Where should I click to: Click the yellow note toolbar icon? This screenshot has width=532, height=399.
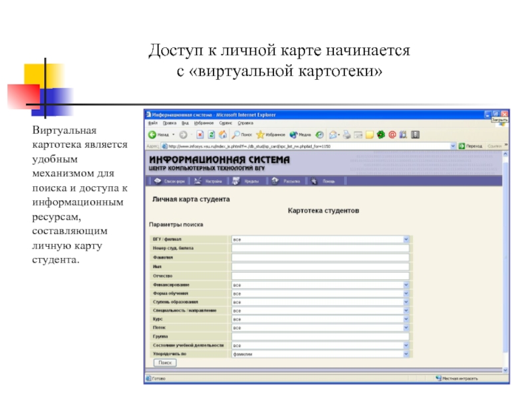pyautogui.click(x=370, y=135)
